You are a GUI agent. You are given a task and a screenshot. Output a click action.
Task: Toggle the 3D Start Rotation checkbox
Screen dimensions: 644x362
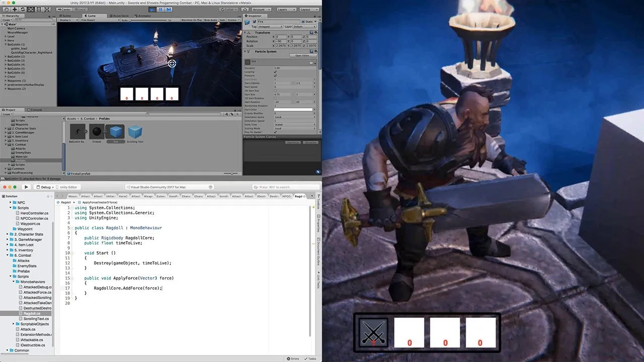pyautogui.click(x=275, y=98)
